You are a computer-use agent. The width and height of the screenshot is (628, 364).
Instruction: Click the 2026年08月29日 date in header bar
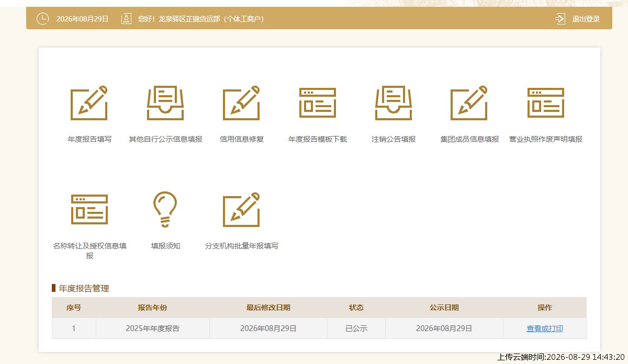click(x=83, y=19)
